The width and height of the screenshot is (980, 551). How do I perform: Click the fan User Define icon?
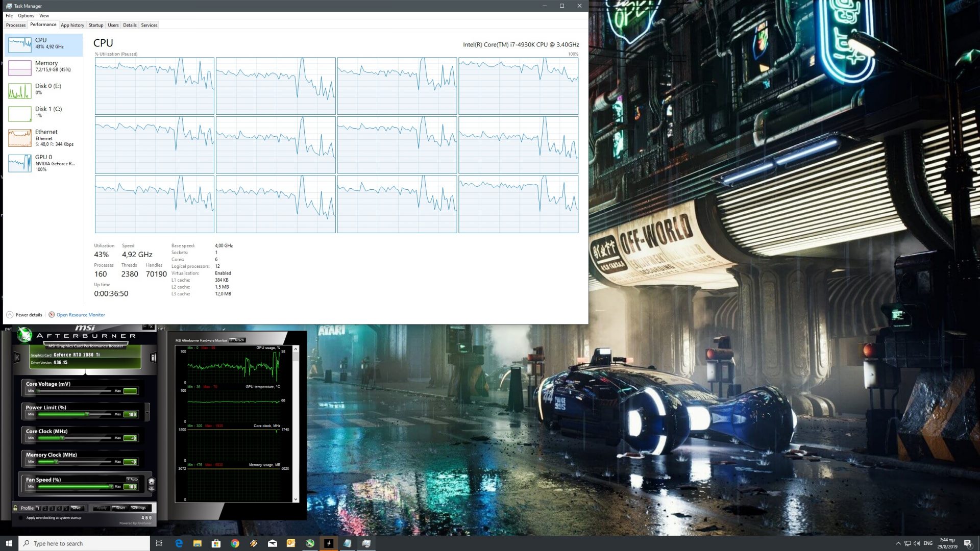pos(151,484)
